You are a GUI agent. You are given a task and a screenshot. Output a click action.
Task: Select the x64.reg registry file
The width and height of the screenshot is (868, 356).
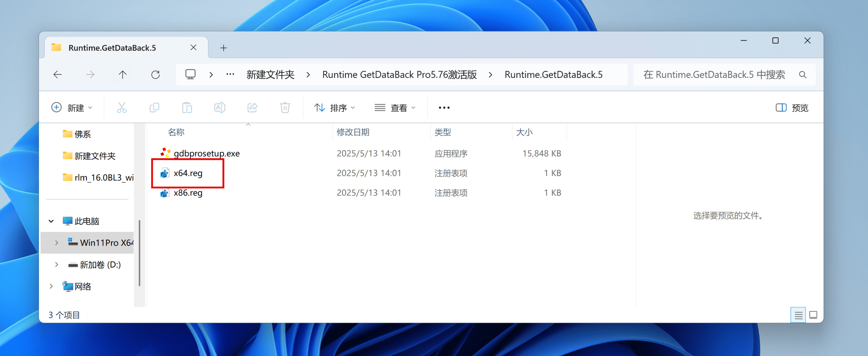(x=188, y=173)
